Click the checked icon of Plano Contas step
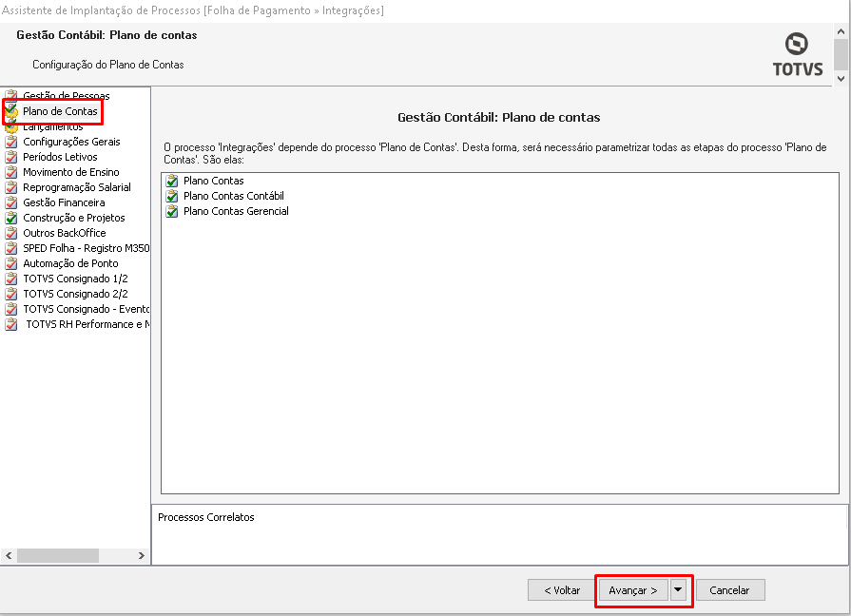Screen dimensions: 851x616 172,181
